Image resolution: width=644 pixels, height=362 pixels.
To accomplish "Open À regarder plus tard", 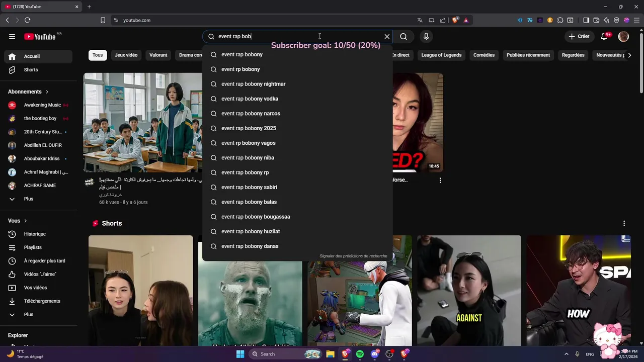I will click(x=38, y=261).
